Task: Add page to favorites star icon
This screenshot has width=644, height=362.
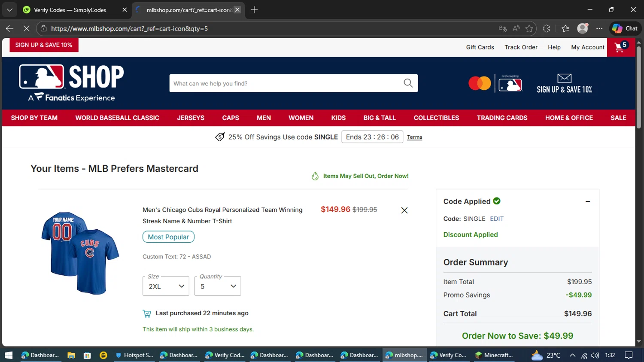Action: [529, 28]
